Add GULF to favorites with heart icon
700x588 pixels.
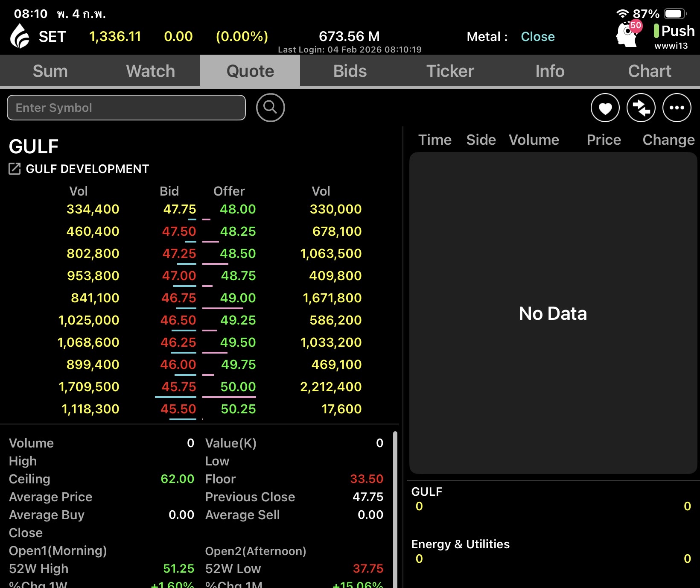pyautogui.click(x=605, y=108)
